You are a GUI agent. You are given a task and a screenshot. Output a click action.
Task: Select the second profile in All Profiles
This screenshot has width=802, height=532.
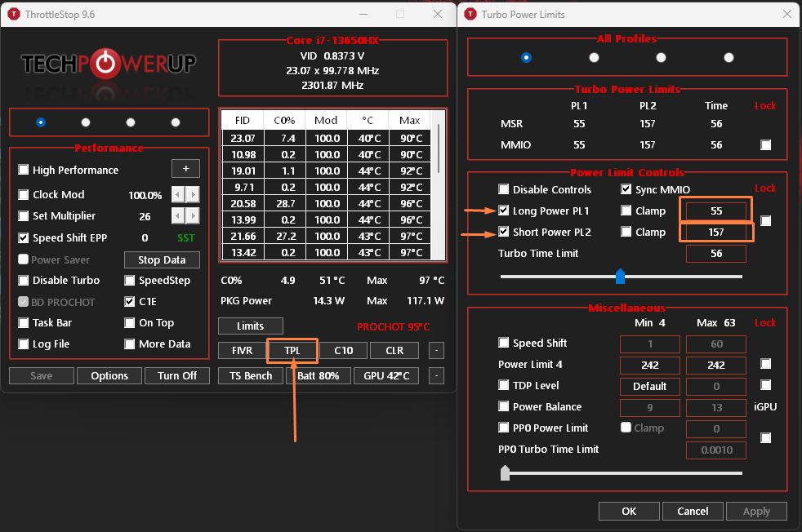tap(594, 58)
